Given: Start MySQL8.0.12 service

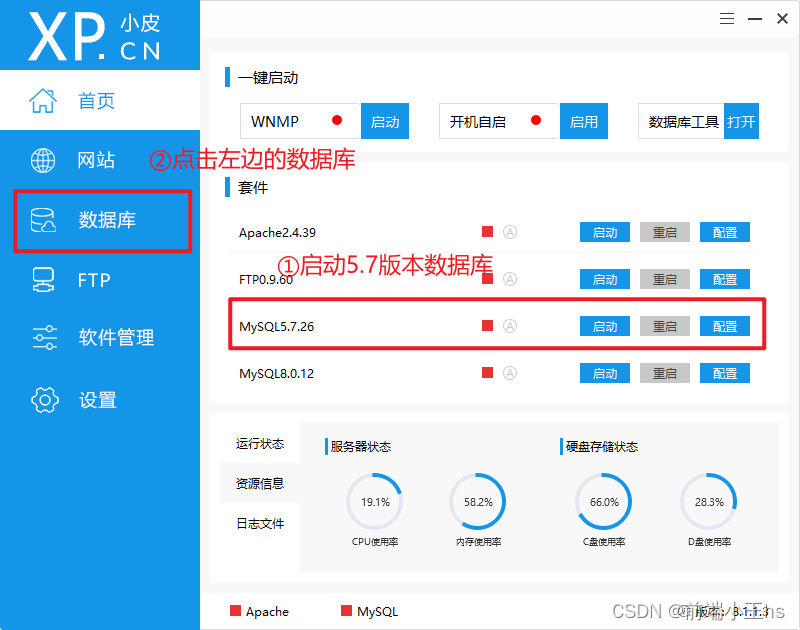Looking at the screenshot, I should coord(605,373).
